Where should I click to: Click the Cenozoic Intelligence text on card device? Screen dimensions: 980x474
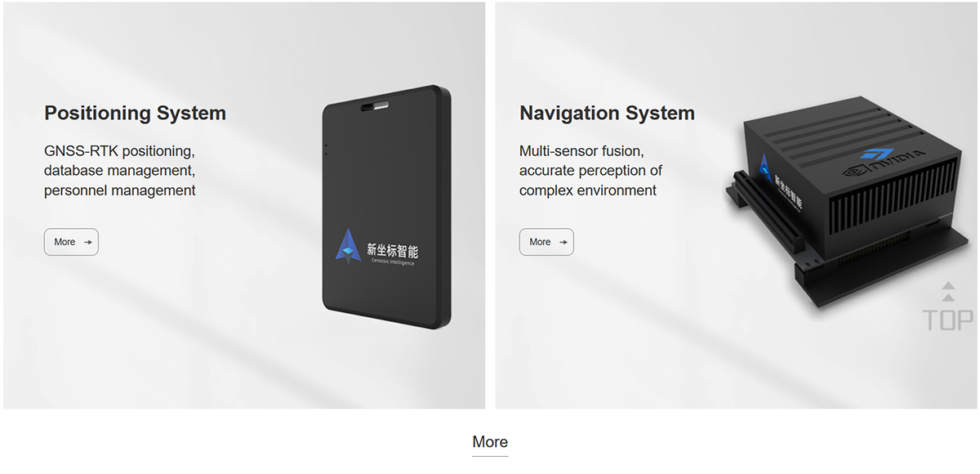tap(393, 262)
